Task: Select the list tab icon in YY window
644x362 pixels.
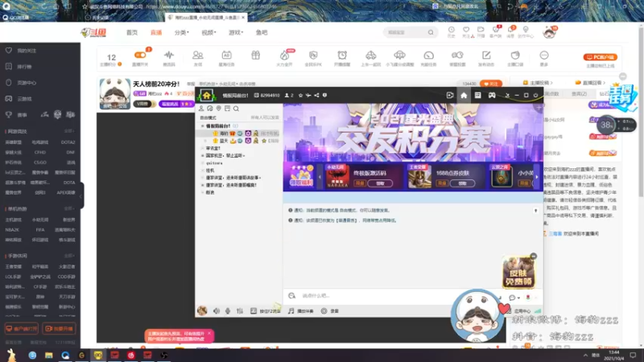Action: coord(477,95)
